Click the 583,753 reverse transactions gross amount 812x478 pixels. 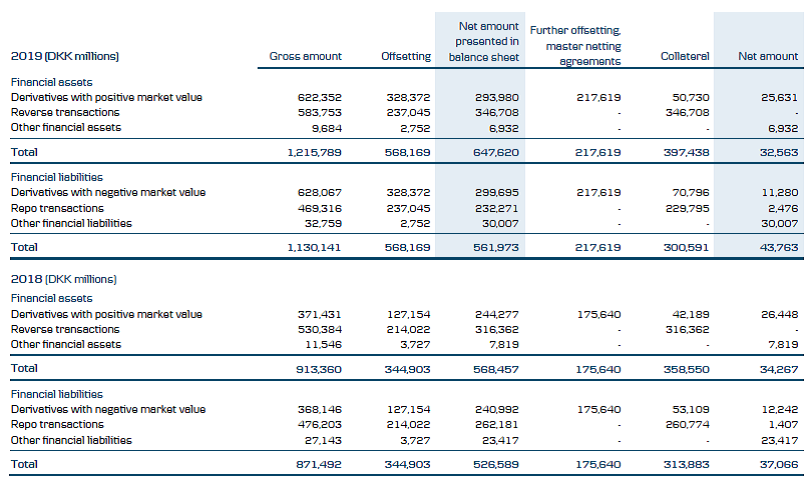click(x=320, y=112)
